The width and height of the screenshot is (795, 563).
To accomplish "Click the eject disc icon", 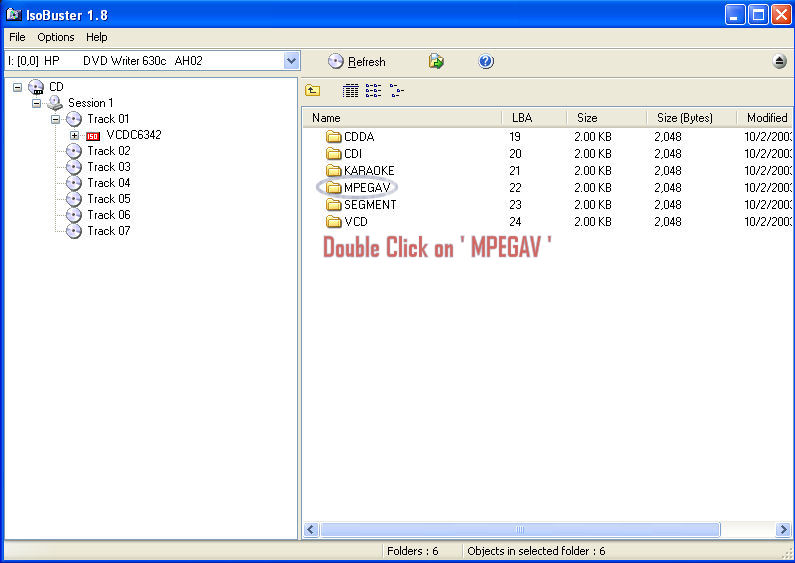I will click(x=780, y=61).
